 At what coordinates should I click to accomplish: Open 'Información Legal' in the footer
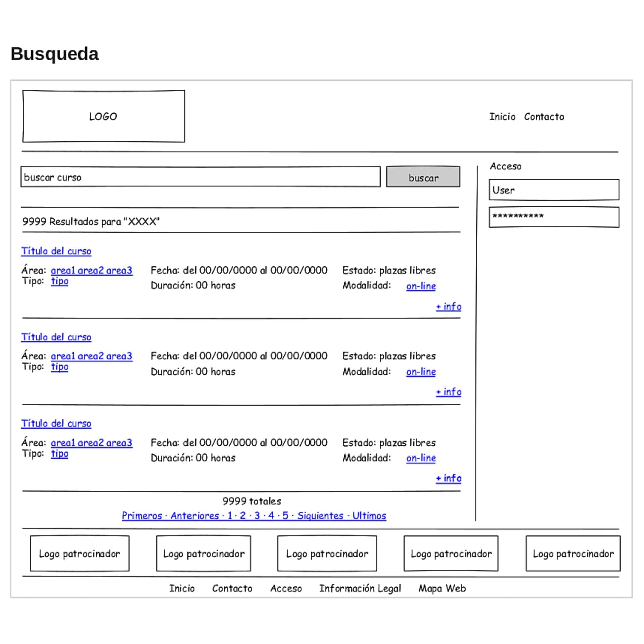[360, 588]
